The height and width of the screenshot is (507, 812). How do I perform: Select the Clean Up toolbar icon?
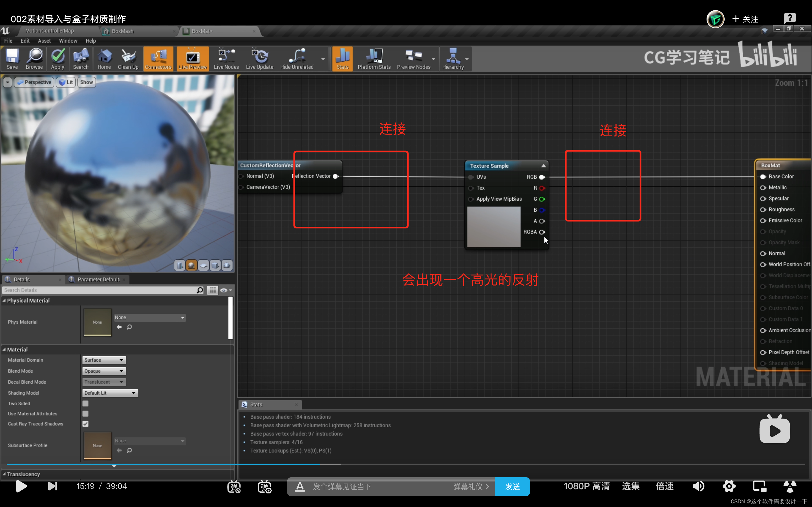[x=128, y=58]
